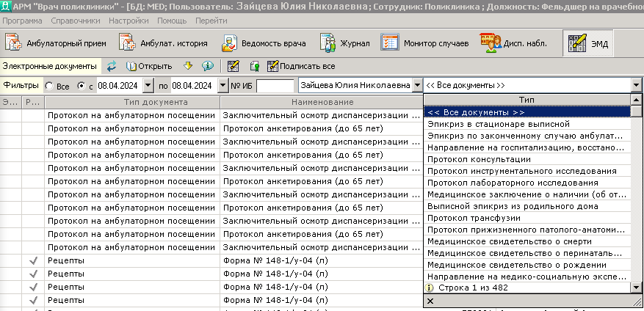Select the 'с' date range radio button
Viewport: 644px width, 311px height.
[82, 86]
